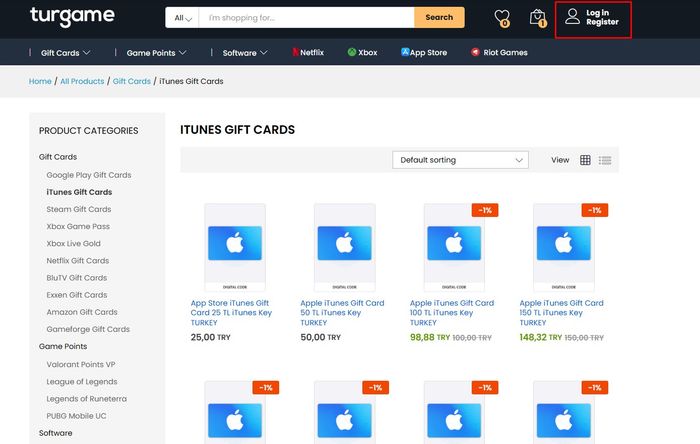This screenshot has height=444, width=700.
Task: Select BluTV Gift Cards category
Action: tap(76, 278)
